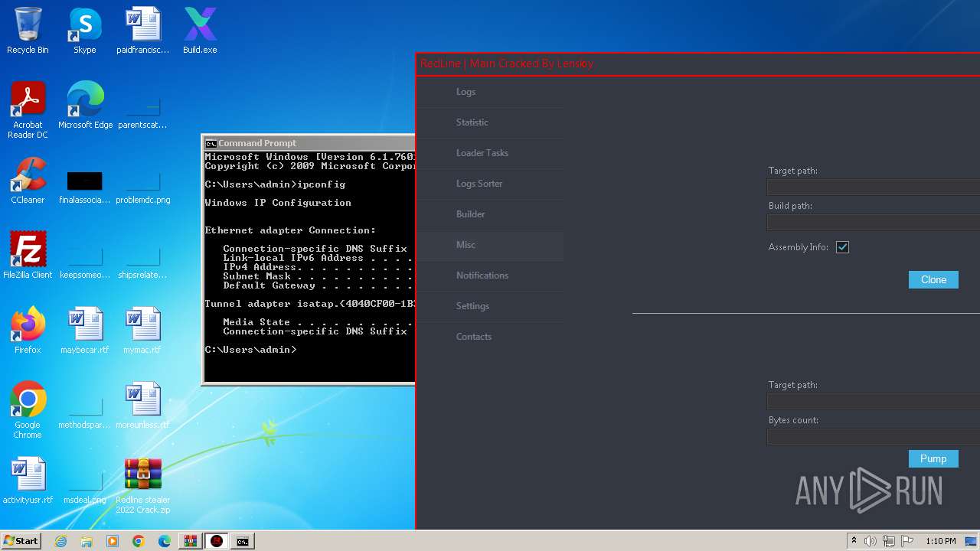Click the Internet Explorer taskbar icon
The width and height of the screenshot is (980, 551).
(60, 541)
